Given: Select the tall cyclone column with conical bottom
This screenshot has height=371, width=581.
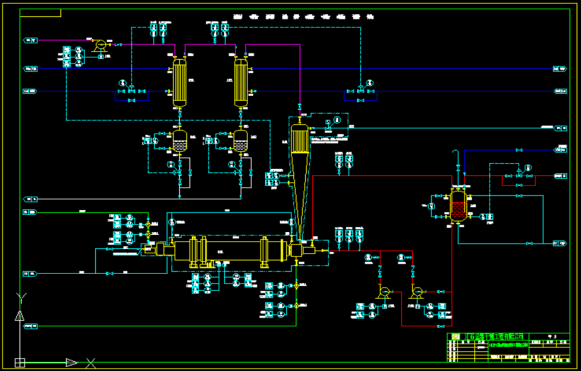Looking at the screenshot, I should tap(299, 178).
